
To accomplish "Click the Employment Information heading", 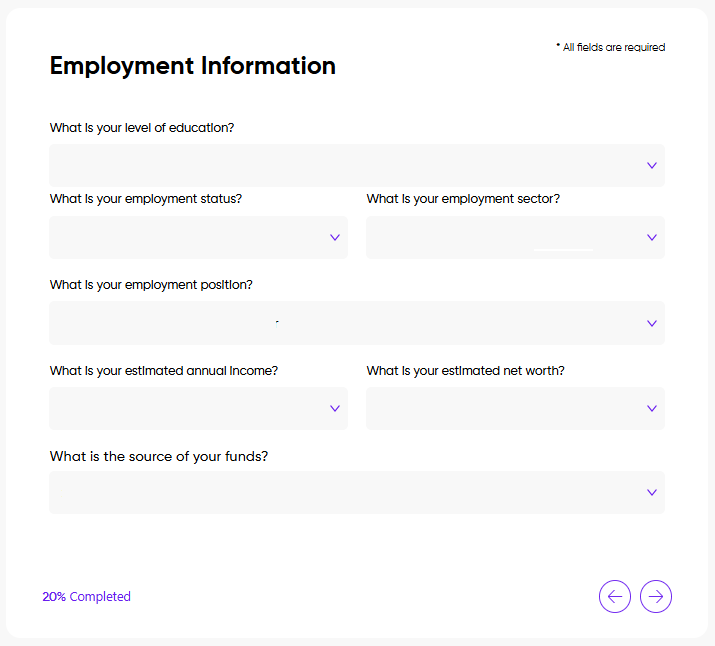I will 193,66.
